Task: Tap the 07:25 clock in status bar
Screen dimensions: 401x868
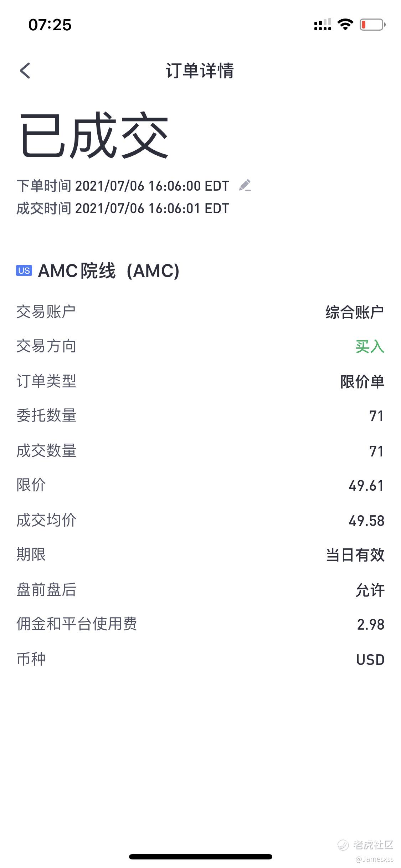Action: pyautogui.click(x=50, y=25)
